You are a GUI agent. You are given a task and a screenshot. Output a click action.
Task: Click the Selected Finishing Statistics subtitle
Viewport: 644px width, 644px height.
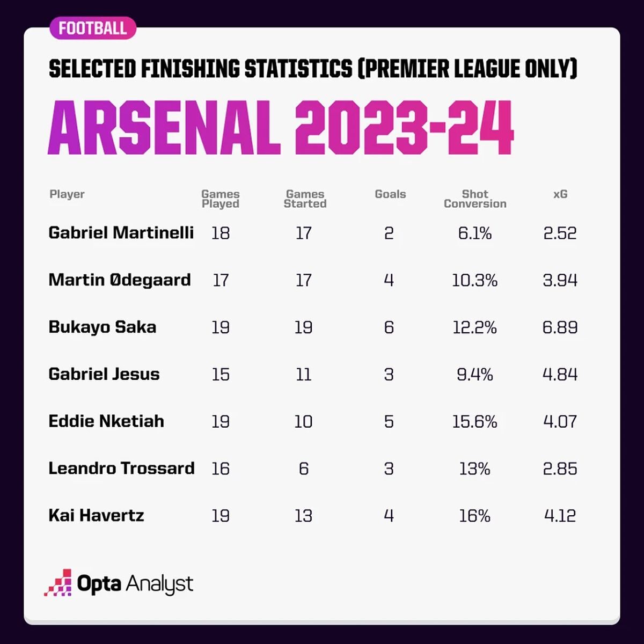(313, 69)
